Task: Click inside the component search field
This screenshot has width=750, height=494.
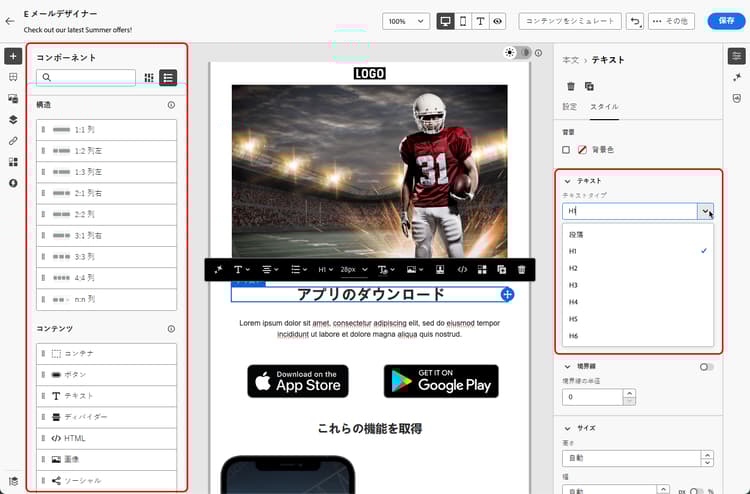Action: click(x=86, y=77)
